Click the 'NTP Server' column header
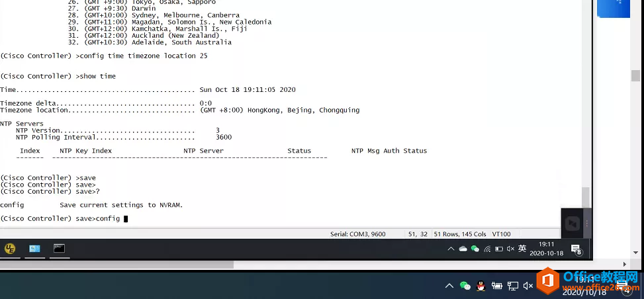The width and height of the screenshot is (644, 299). [x=204, y=151]
